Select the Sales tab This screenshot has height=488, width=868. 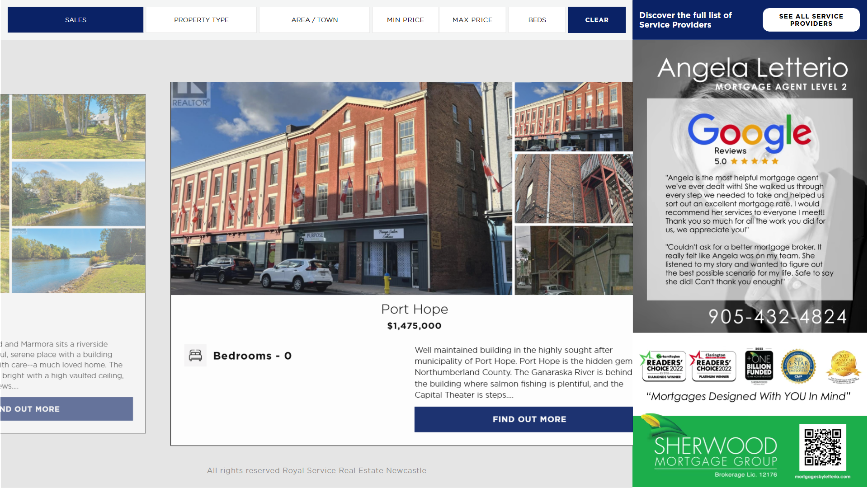click(75, 20)
